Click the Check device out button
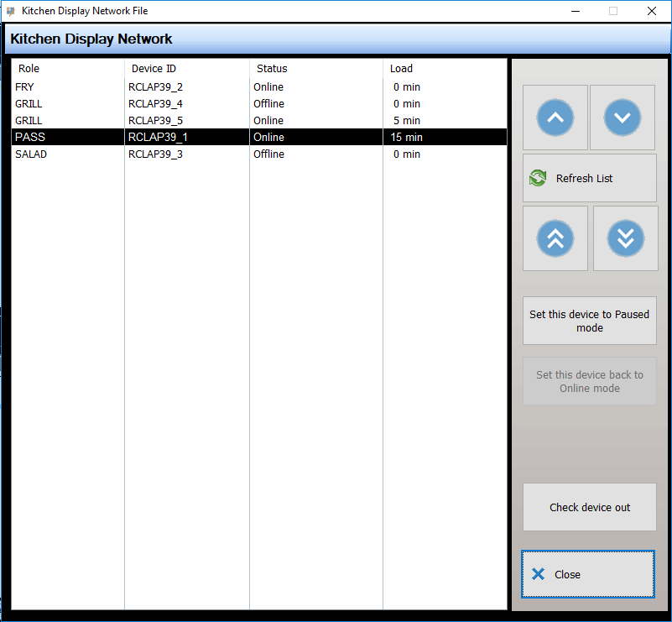 click(589, 507)
